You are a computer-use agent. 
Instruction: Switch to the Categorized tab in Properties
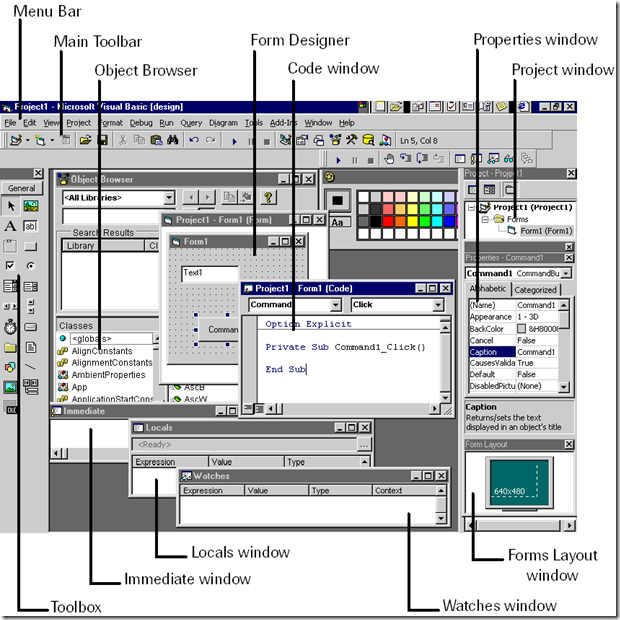tap(535, 290)
